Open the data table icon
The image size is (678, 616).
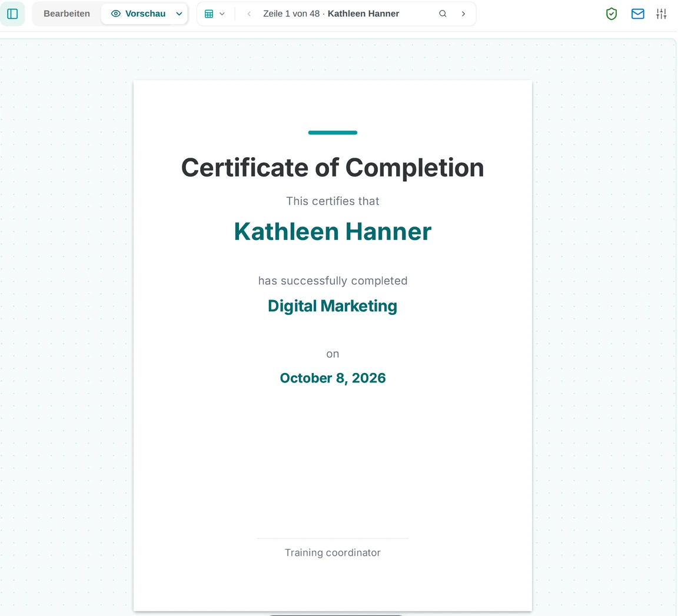(209, 14)
